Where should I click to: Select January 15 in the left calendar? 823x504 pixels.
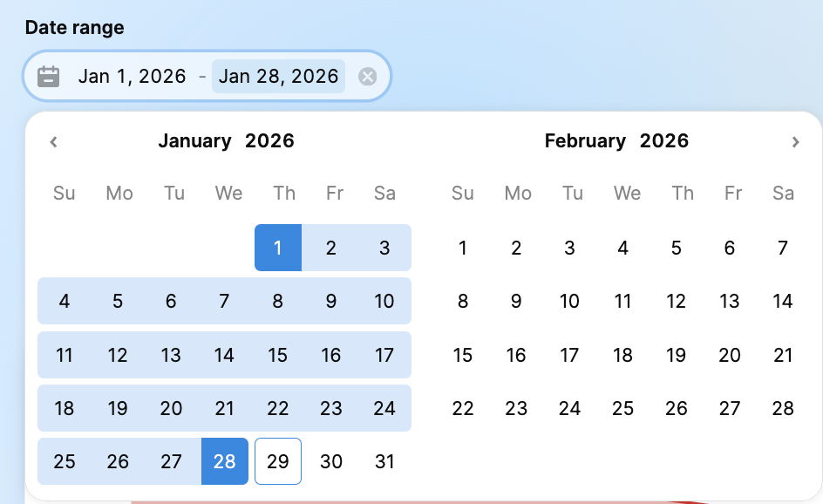tap(277, 355)
